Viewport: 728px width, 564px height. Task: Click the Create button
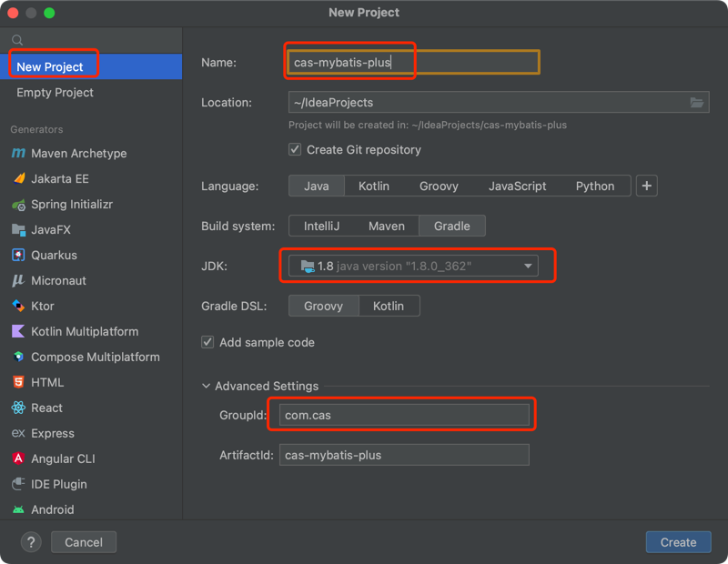click(678, 542)
